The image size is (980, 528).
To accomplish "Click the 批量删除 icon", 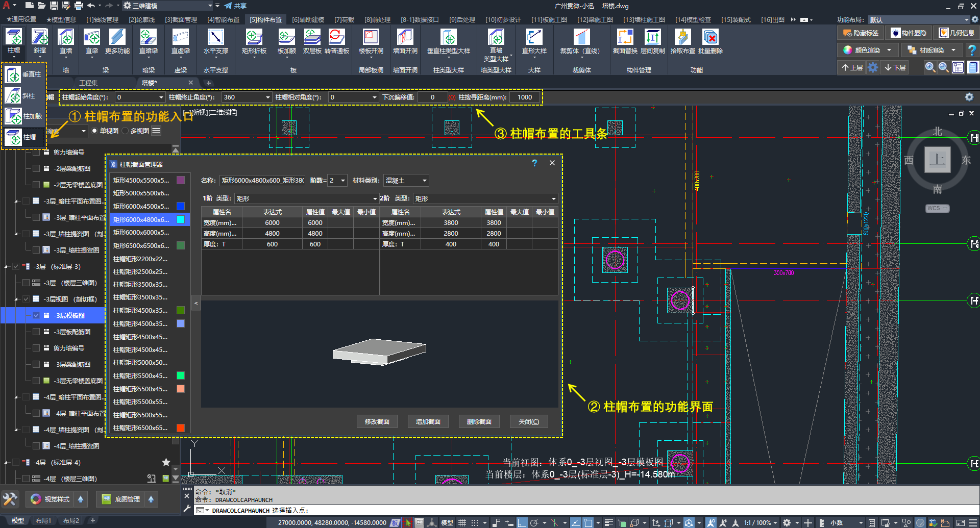I will coord(710,37).
